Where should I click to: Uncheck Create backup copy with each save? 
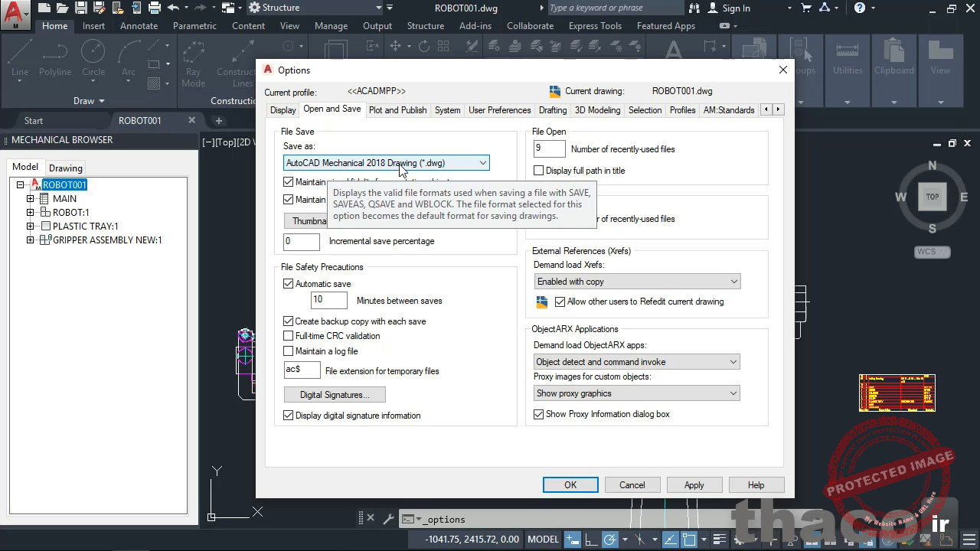[x=289, y=321]
